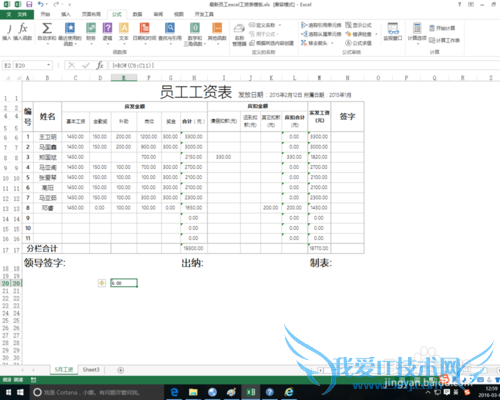Click Create from Selection (根据所选内容创建)
The height and width of the screenshot is (400, 500).
(x=271, y=43)
